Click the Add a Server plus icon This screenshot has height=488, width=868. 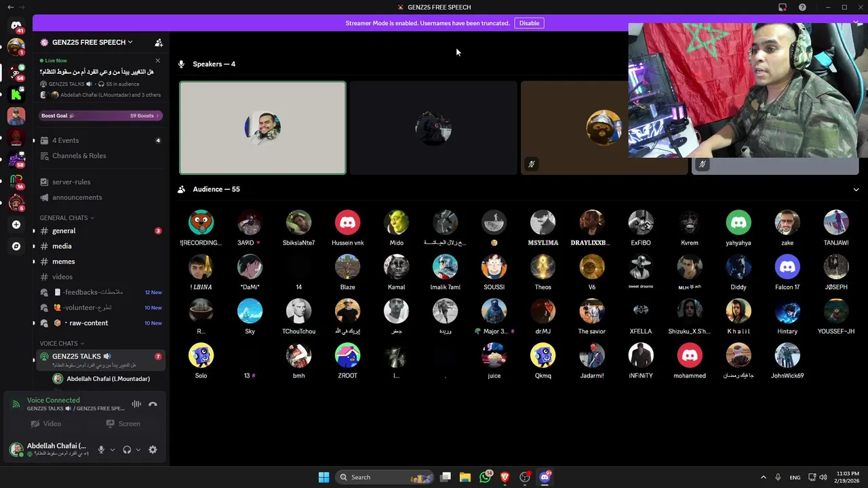pyautogui.click(x=16, y=224)
